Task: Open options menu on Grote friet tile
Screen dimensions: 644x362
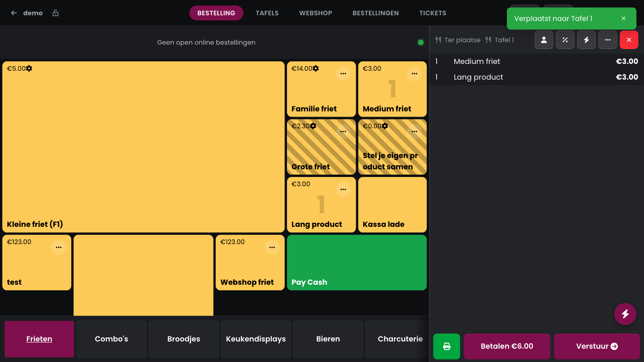Action: (343, 132)
